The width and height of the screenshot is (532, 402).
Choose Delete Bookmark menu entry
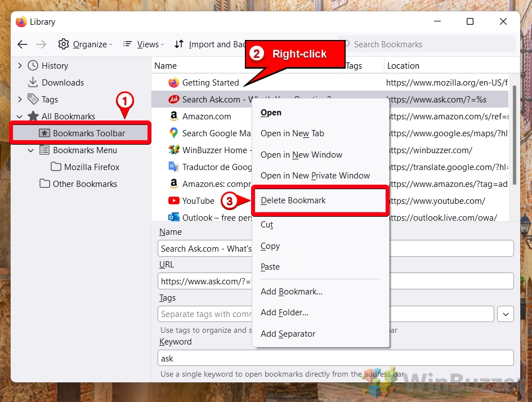click(x=320, y=200)
